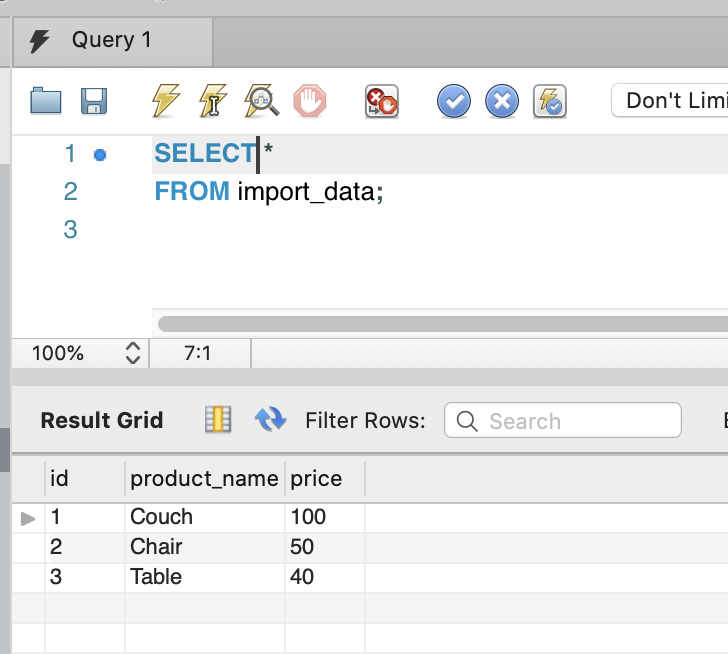Open the Don't Limit rows dropdown
Image resolution: width=728 pixels, height=654 pixels.
click(x=668, y=100)
